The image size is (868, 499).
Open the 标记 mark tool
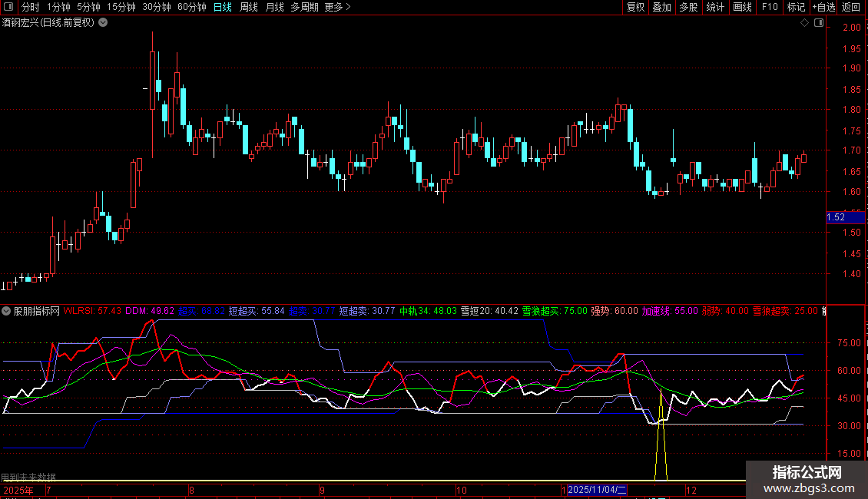796,8
